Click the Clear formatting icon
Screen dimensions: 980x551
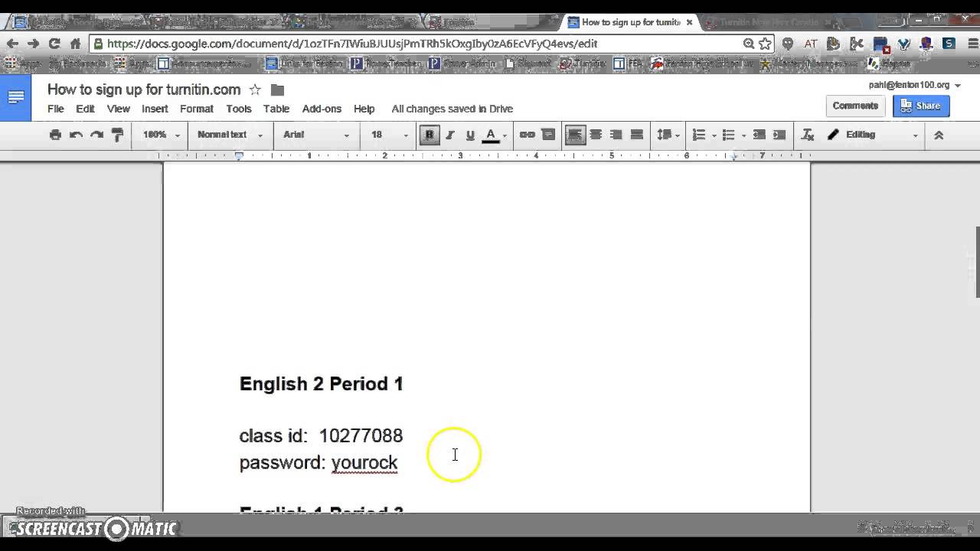click(807, 135)
